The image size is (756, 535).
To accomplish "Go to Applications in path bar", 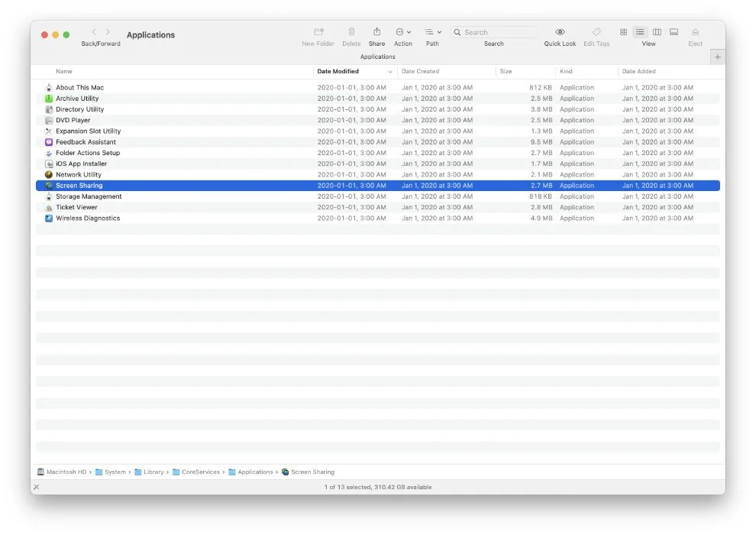I will (250, 472).
